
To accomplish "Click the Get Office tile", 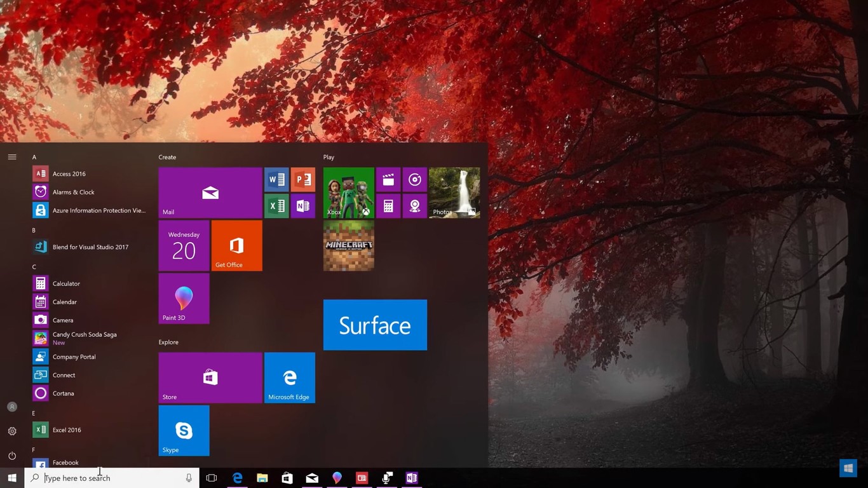I will (x=236, y=246).
